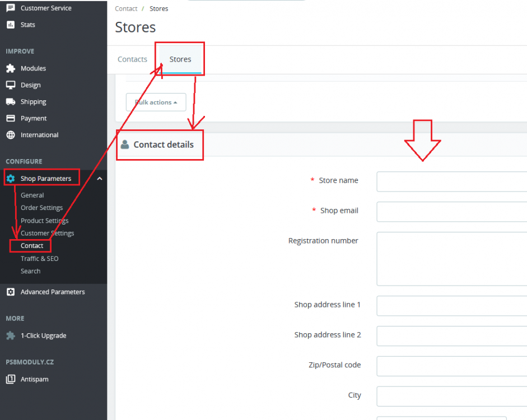
Task: Click the MORE section heading
Action: [x=15, y=319]
